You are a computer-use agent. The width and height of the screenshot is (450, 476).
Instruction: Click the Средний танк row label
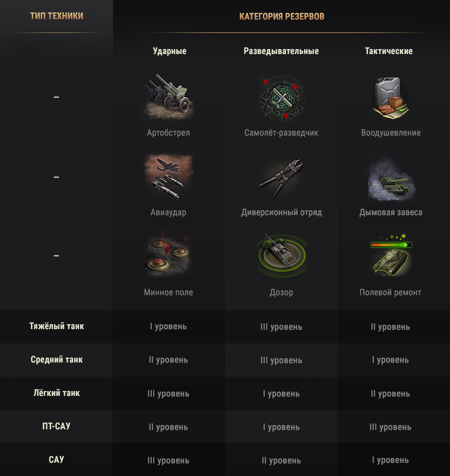coord(56,360)
